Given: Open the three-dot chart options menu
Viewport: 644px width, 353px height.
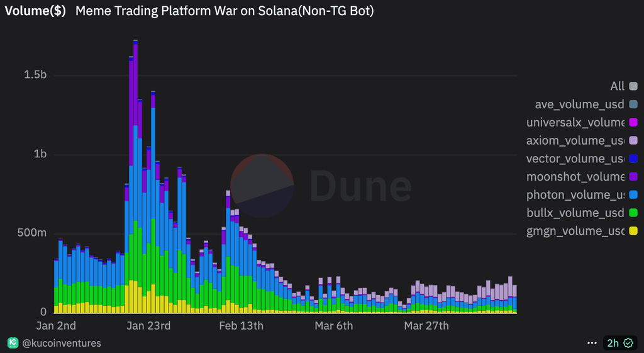Looking at the screenshot, I should 592,343.
